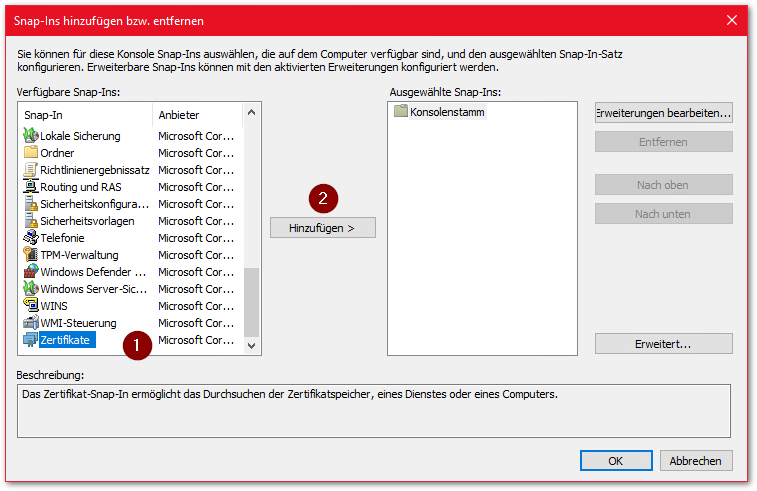Click the Anbieter column header
This screenshot has width=757, height=491.
coord(195,115)
